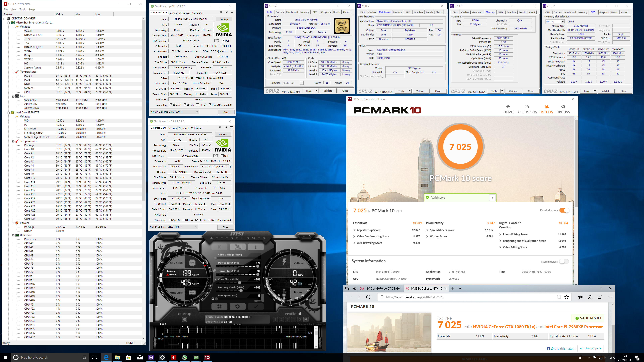Open GPU selector dropdown in bottom GPU-Z

pyautogui.click(x=174, y=227)
